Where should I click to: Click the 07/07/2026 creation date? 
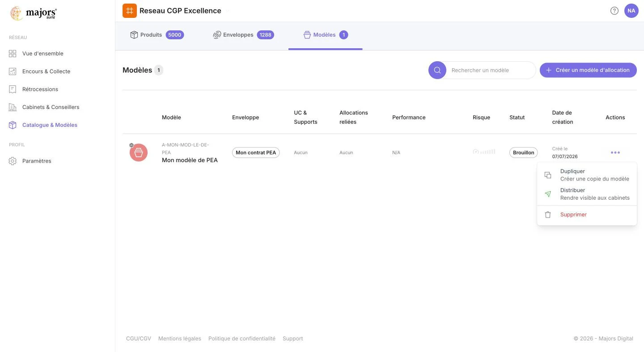(565, 157)
